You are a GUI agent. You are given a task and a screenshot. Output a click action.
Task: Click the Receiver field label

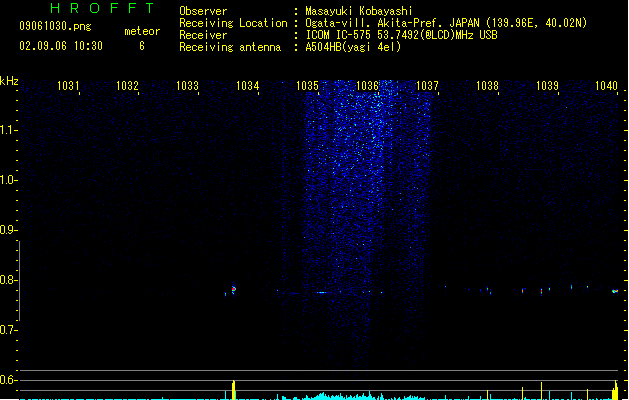click(203, 35)
